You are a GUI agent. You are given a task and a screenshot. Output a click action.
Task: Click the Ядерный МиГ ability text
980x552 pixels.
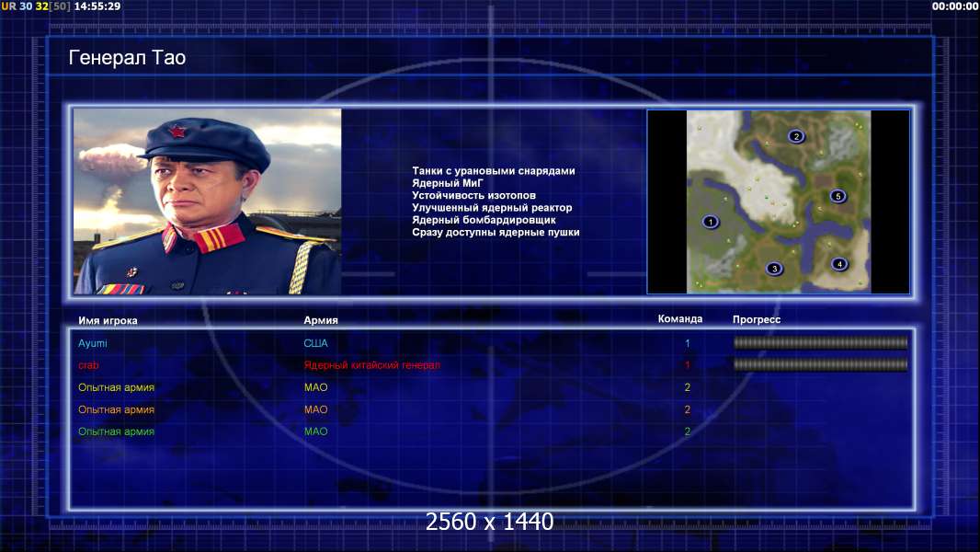pos(448,183)
